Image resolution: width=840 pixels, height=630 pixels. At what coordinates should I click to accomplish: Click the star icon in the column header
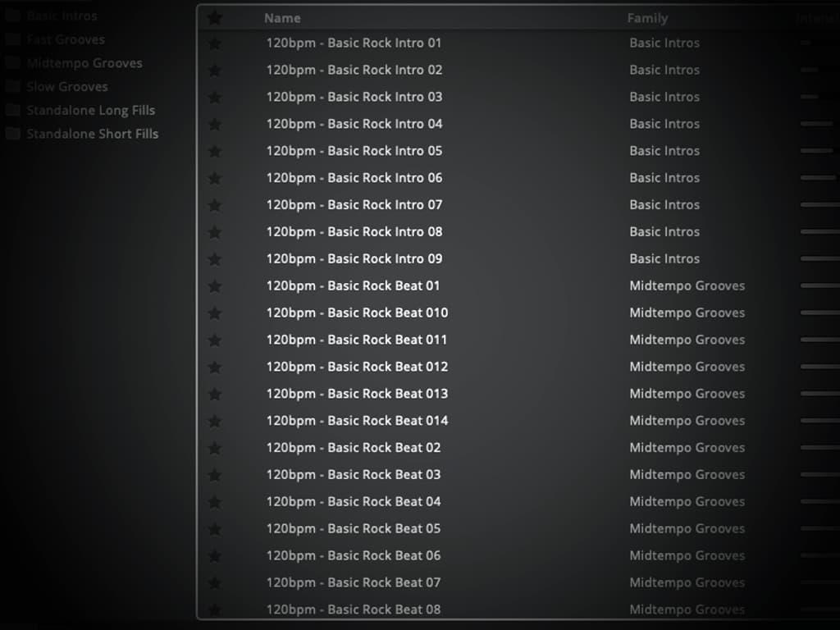click(215, 18)
